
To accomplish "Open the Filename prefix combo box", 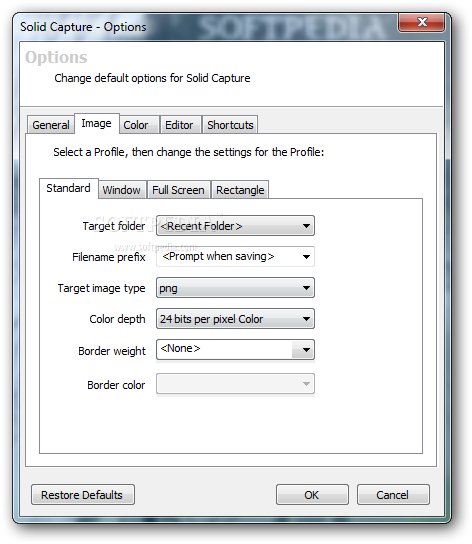I will (235, 257).
